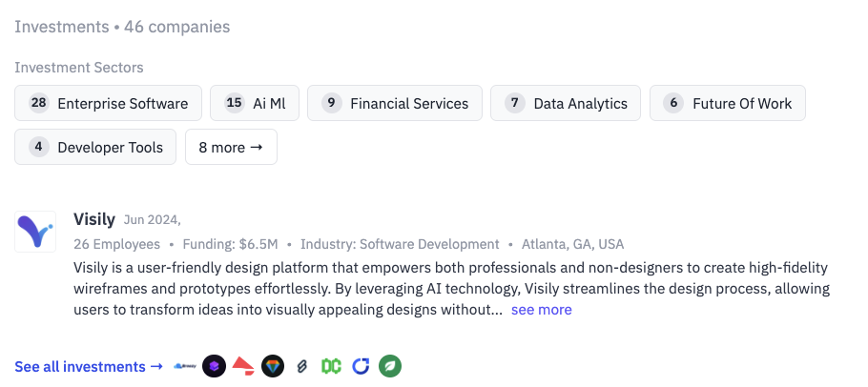Select the Financial Services sector chip
Image resolution: width=868 pixels, height=387 pixels.
[395, 103]
